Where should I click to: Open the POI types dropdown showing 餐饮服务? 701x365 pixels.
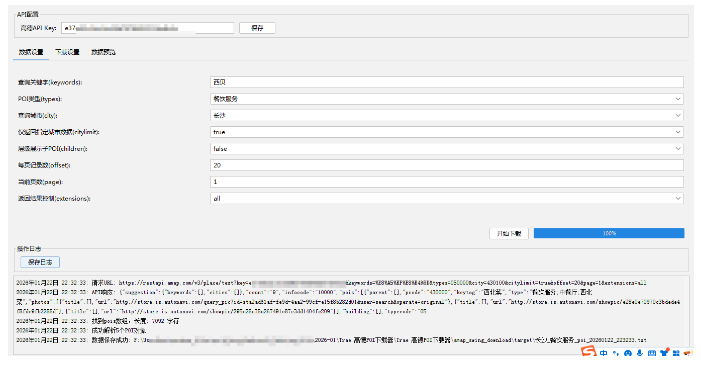pos(447,99)
